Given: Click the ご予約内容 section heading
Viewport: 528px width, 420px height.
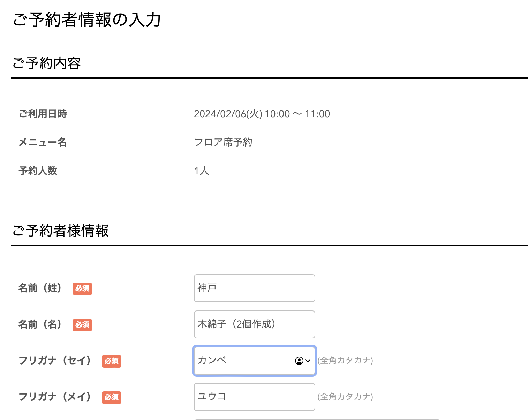Looking at the screenshot, I should tap(46, 63).
